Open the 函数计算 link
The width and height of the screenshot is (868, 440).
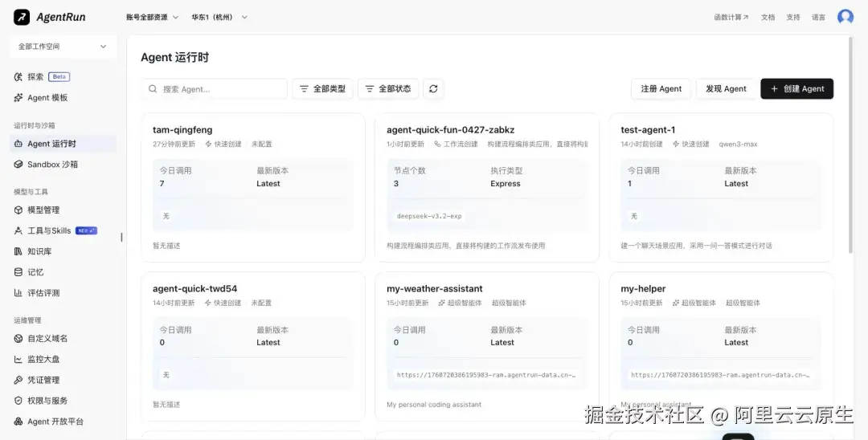731,17
